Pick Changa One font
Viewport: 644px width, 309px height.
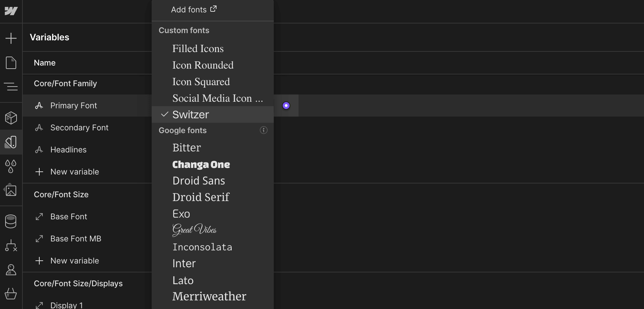[213, 164]
